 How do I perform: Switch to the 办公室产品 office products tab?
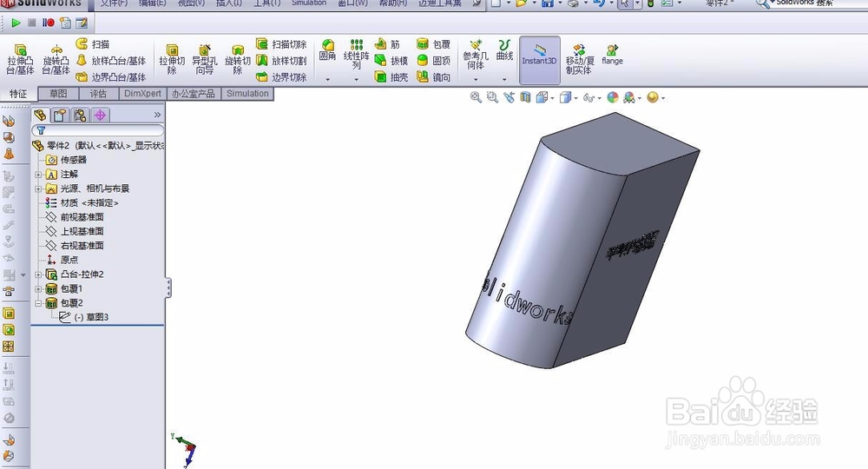[194, 94]
